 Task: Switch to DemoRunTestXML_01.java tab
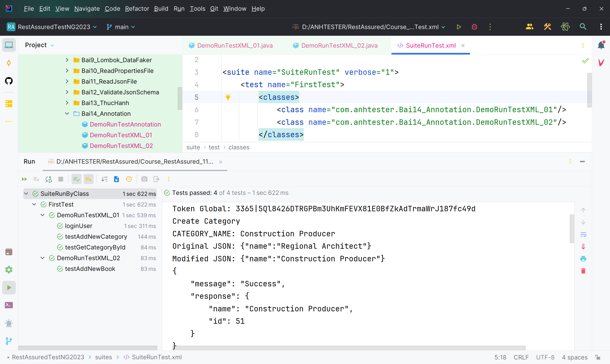[x=231, y=45]
